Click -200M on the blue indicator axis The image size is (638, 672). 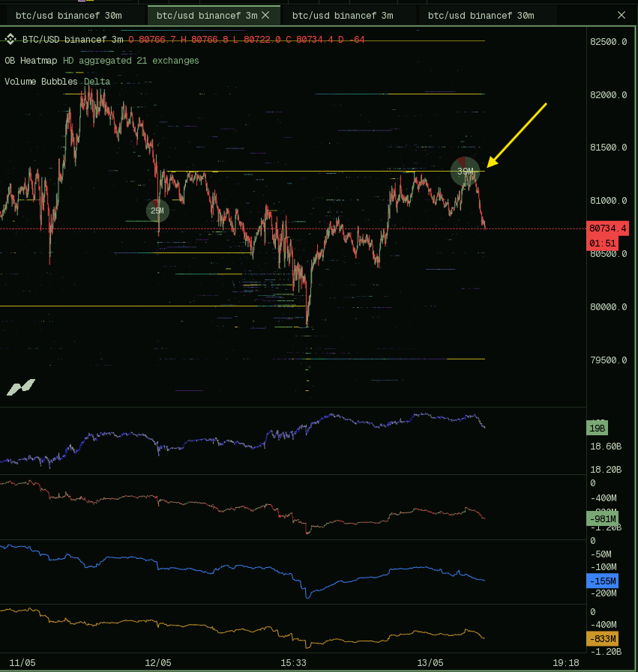tap(604, 593)
